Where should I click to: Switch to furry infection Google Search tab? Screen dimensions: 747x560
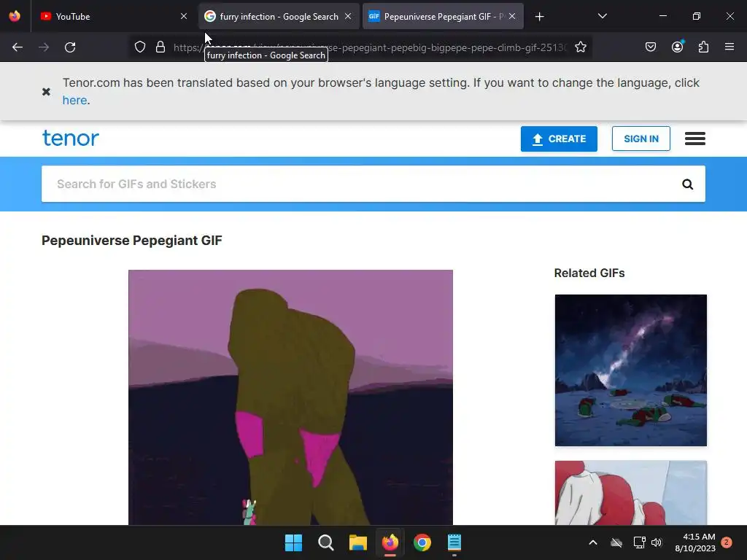tap(279, 16)
